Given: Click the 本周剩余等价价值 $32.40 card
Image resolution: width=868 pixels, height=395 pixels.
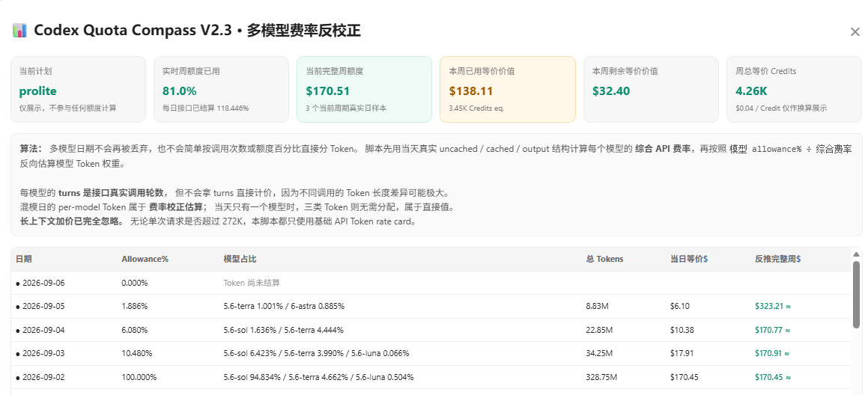Looking at the screenshot, I should point(651,89).
